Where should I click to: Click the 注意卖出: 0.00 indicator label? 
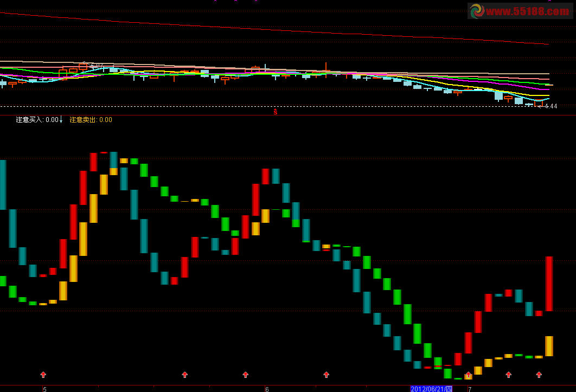point(91,120)
